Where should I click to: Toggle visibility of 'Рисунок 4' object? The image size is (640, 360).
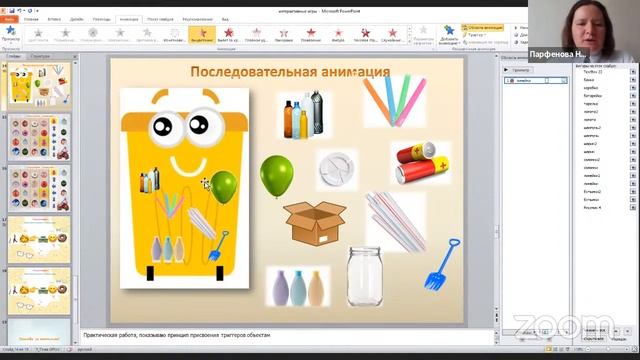633,208
